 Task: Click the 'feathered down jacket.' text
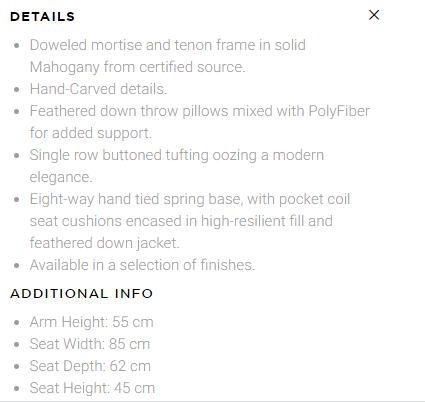104,243
